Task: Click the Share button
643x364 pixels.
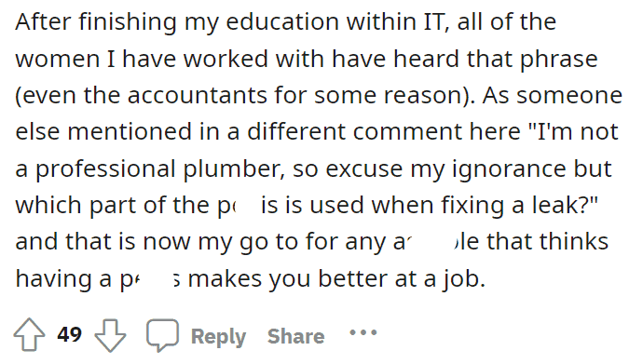Action: point(295,336)
